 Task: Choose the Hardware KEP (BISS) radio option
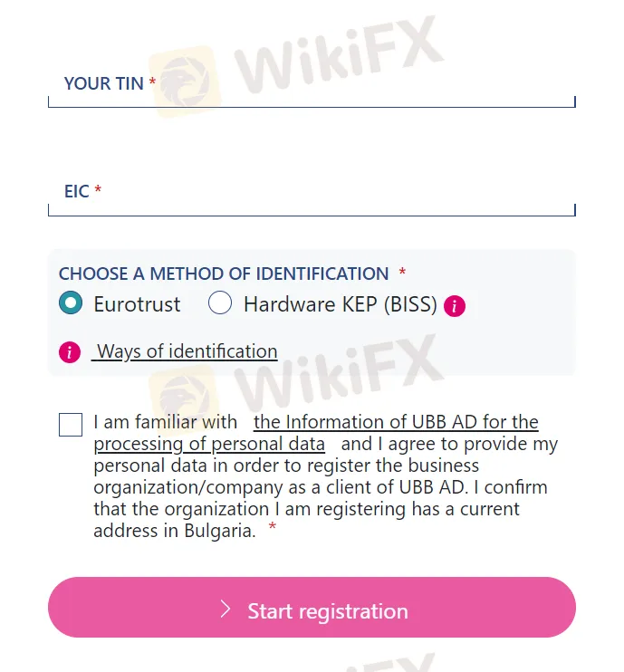220,303
